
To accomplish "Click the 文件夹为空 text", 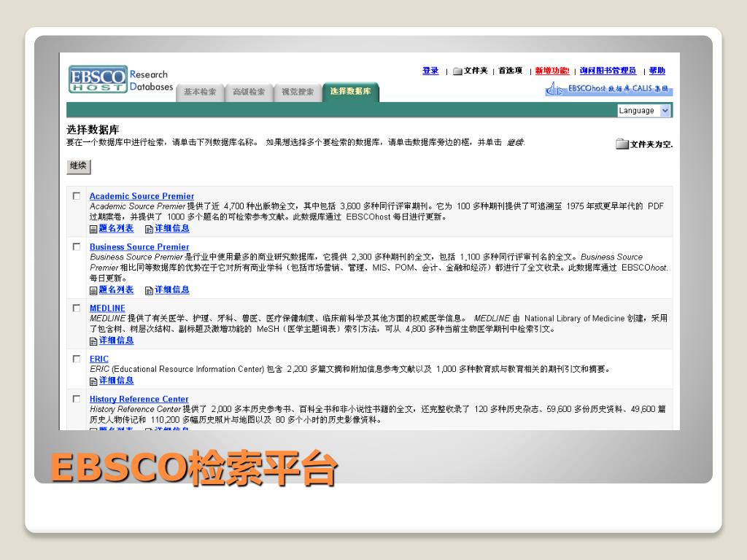I will click(651, 144).
